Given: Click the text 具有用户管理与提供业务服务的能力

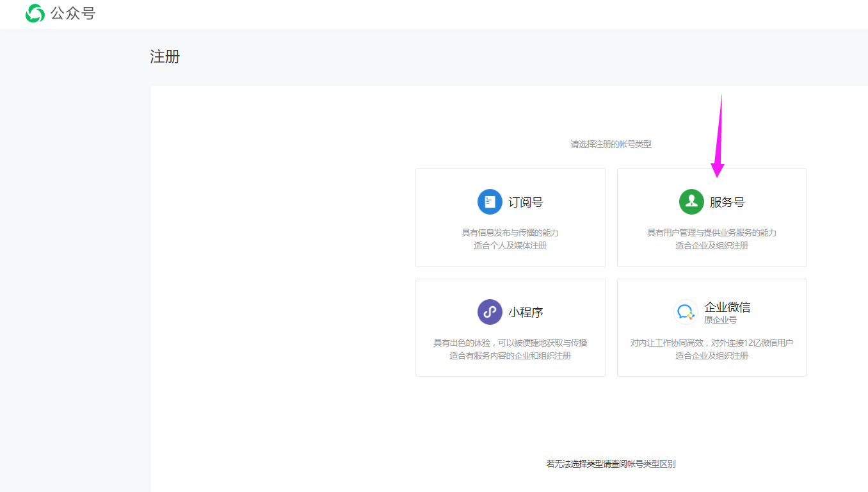Looking at the screenshot, I should (x=712, y=233).
